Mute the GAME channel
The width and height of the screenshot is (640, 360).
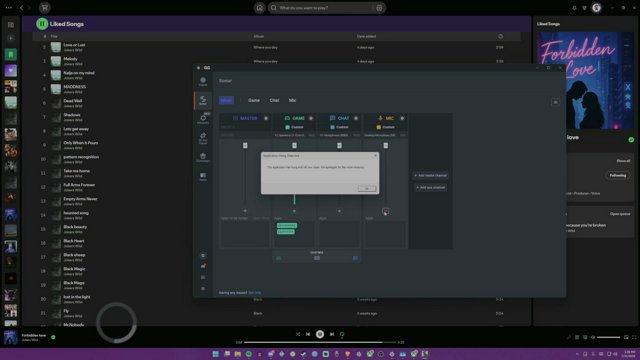pyautogui.click(x=294, y=211)
